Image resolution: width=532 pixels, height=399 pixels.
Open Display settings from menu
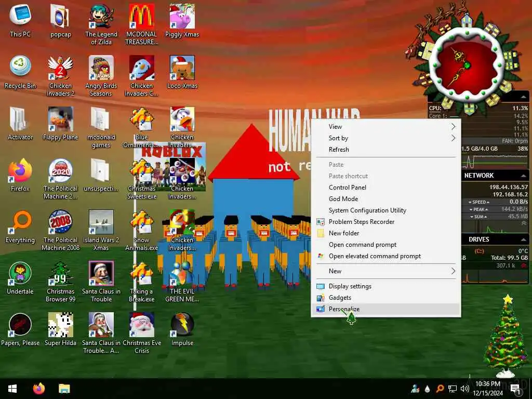tap(386, 286)
